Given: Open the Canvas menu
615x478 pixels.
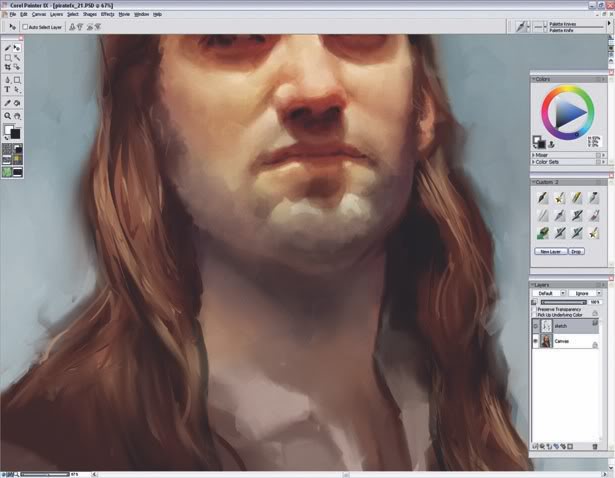Looking at the screenshot, I should tap(39, 14).
